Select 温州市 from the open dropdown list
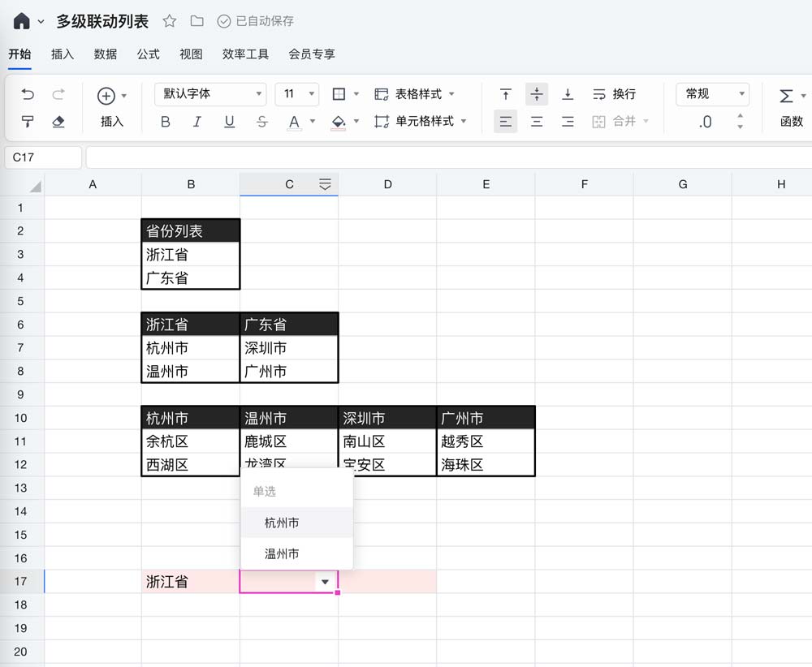This screenshot has height=667, width=812. (280, 553)
